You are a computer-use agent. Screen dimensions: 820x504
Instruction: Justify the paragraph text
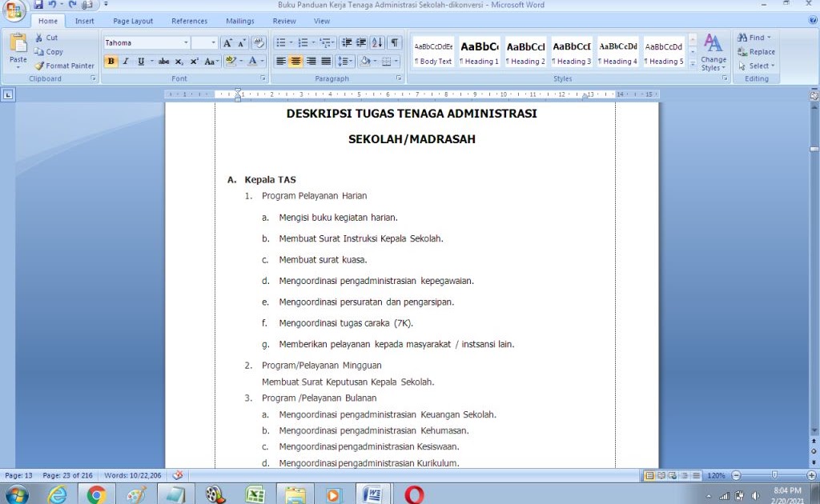327,61
